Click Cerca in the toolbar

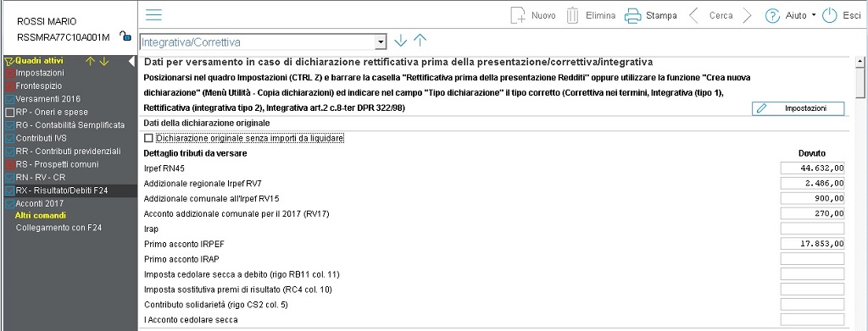click(x=721, y=15)
